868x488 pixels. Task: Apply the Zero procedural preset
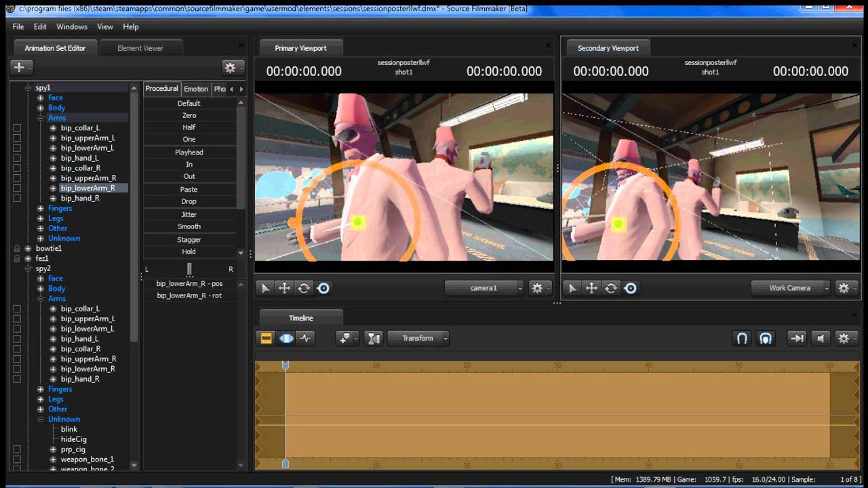pyautogui.click(x=189, y=116)
